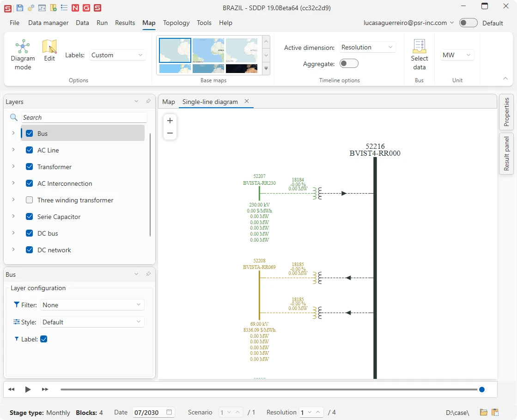
Task: Play the timeline animation
Action: point(28,390)
